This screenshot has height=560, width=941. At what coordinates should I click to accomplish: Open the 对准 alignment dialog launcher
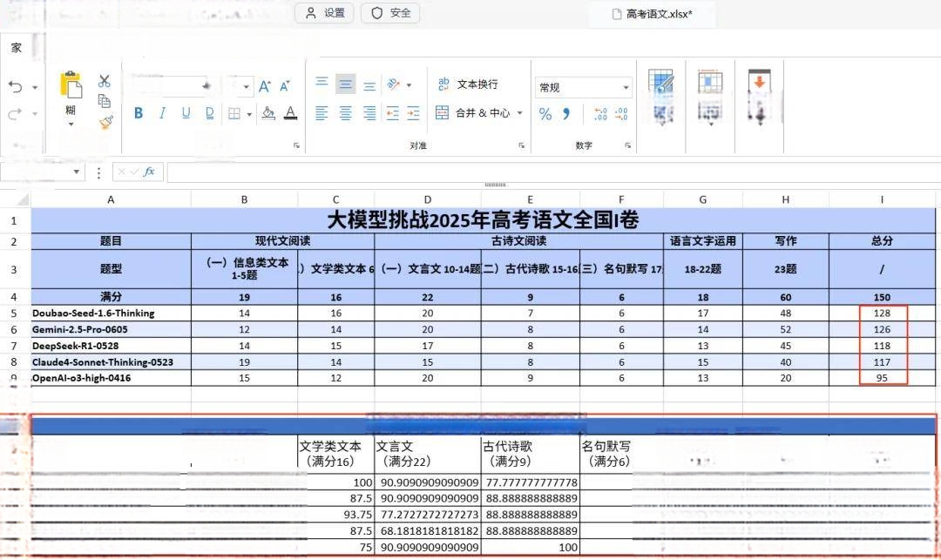(x=522, y=145)
